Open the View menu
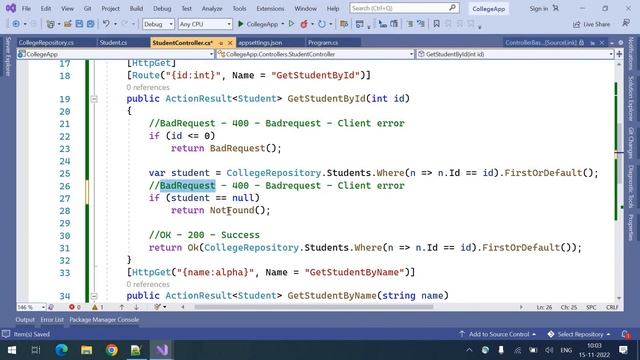The height and width of the screenshot is (360, 640). pyautogui.click(x=67, y=8)
